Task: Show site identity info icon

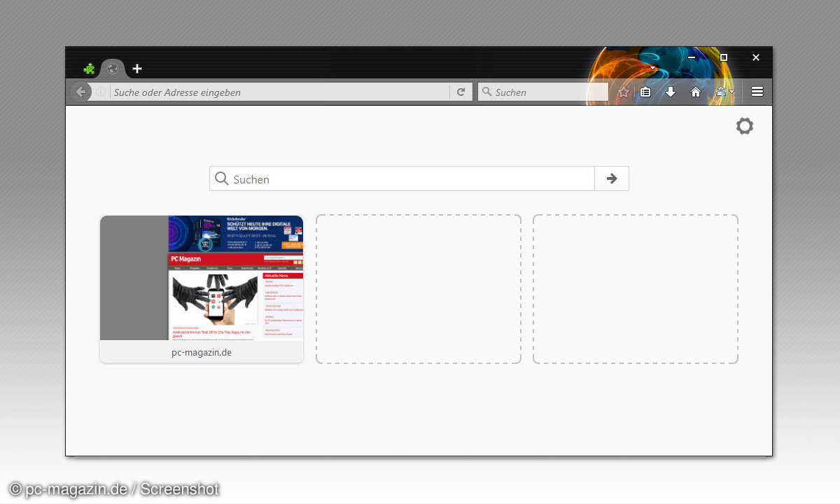Action: click(101, 92)
